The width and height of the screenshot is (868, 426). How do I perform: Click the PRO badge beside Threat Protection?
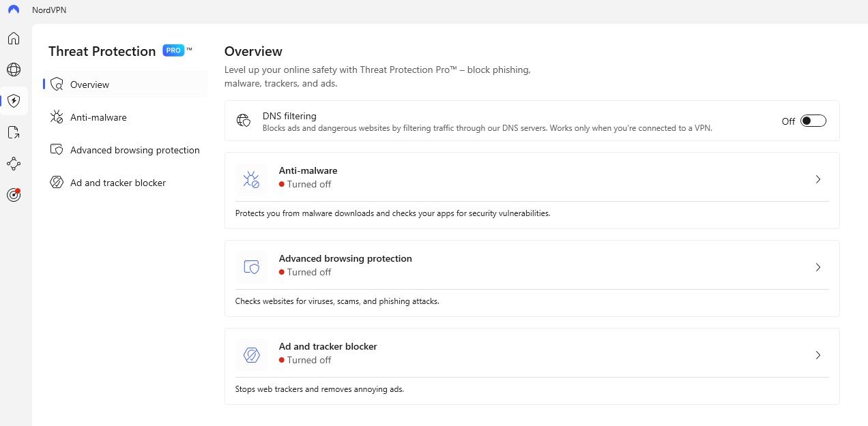(173, 50)
